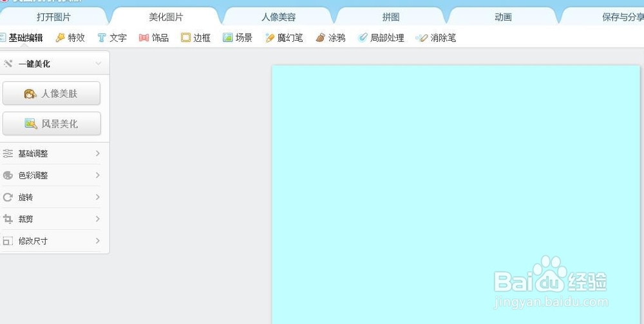Expand the 裁剪 section arrow
Image resolution: width=644 pixels, height=324 pixels.
pos(98,219)
